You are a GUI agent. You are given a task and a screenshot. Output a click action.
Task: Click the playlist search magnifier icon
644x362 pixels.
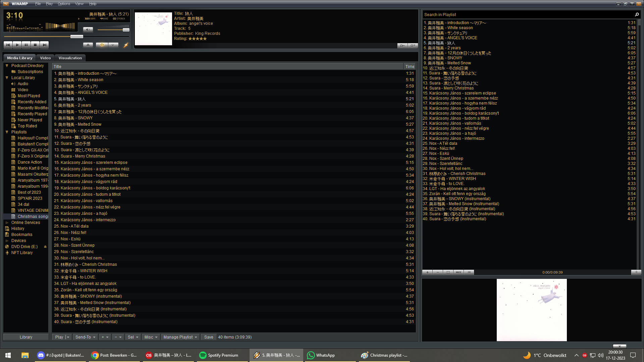pos(637,14)
